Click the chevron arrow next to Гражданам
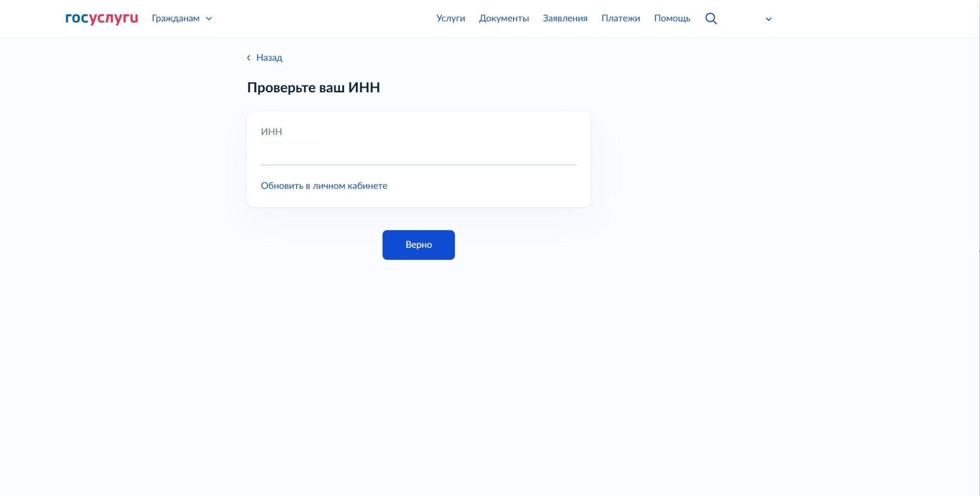Image resolution: width=980 pixels, height=496 pixels. (209, 19)
